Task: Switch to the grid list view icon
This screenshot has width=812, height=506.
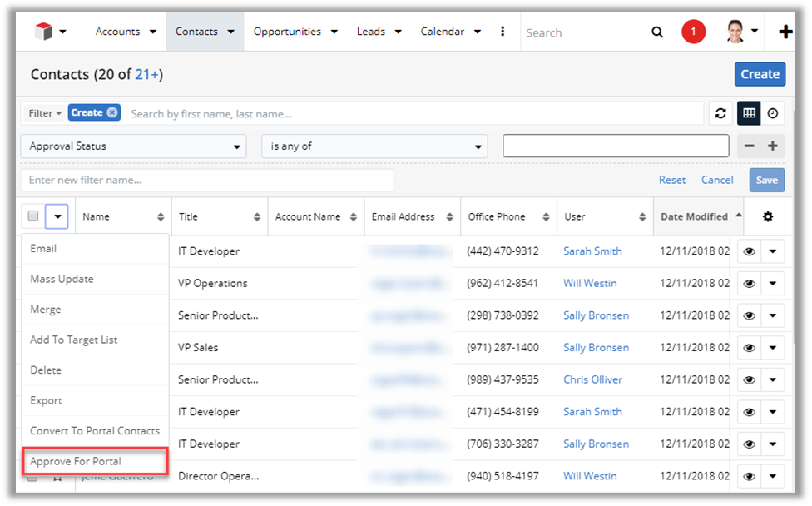Action: click(749, 113)
